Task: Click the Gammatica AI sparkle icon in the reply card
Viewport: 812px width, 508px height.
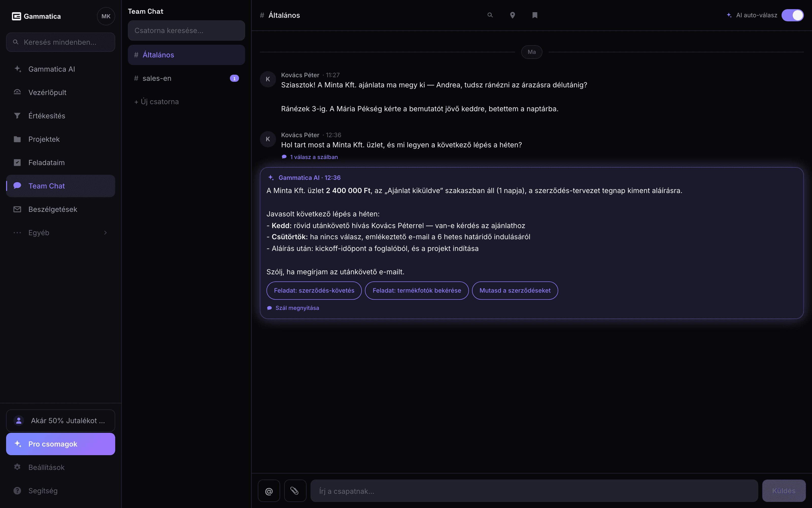Action: tap(271, 178)
